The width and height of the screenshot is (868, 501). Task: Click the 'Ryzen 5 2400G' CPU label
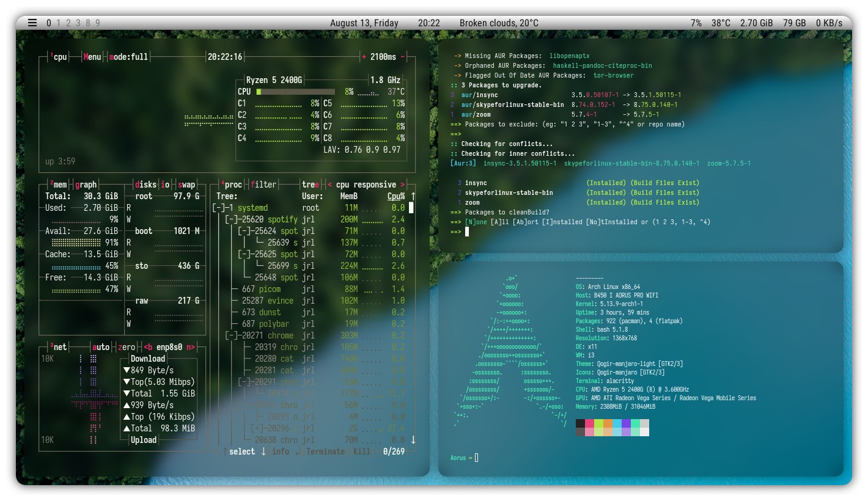pos(274,80)
